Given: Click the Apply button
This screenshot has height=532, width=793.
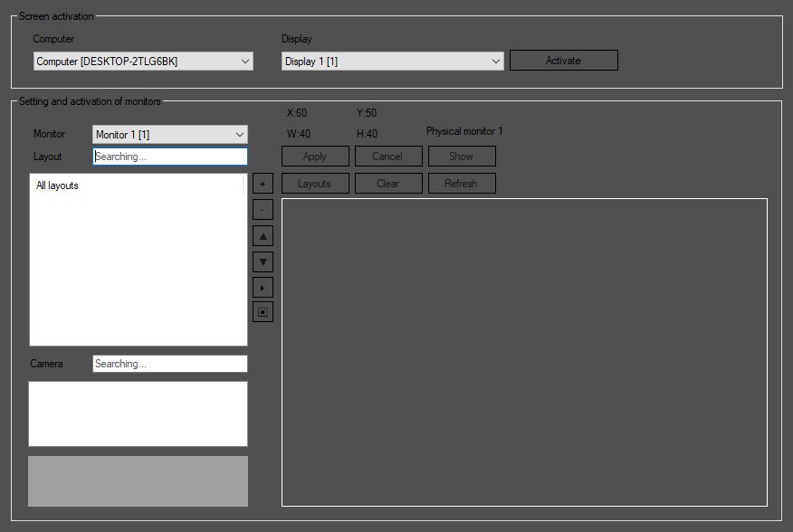Looking at the screenshot, I should click(x=315, y=157).
